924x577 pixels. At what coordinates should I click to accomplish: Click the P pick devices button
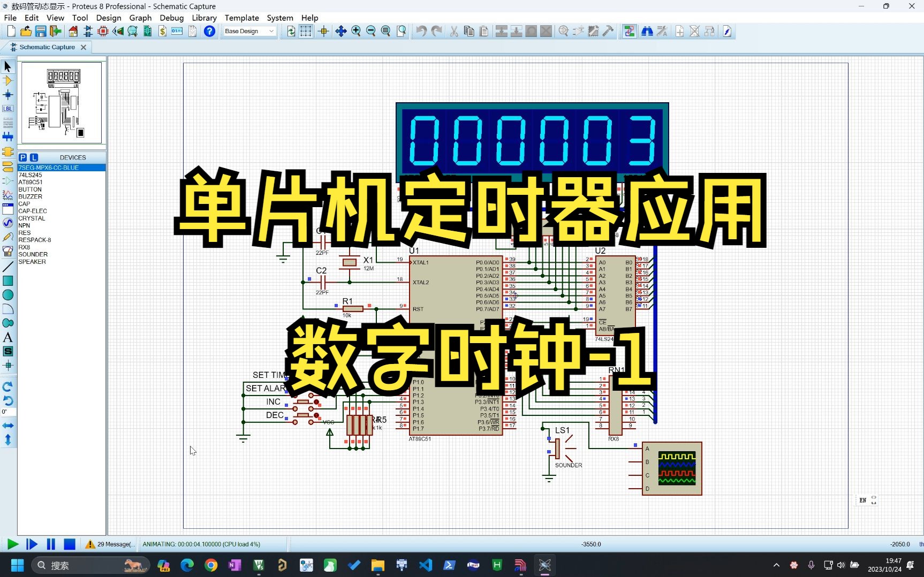[22, 157]
